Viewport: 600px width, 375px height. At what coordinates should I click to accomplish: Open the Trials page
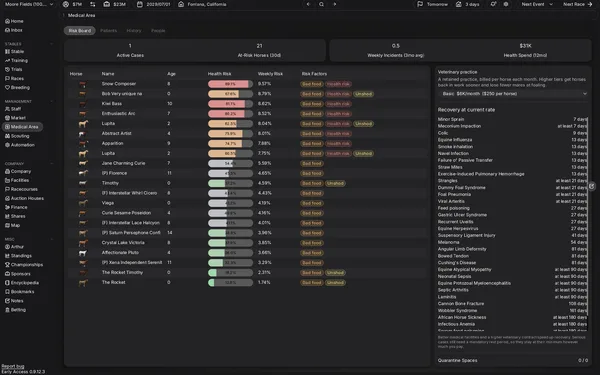coord(14,69)
